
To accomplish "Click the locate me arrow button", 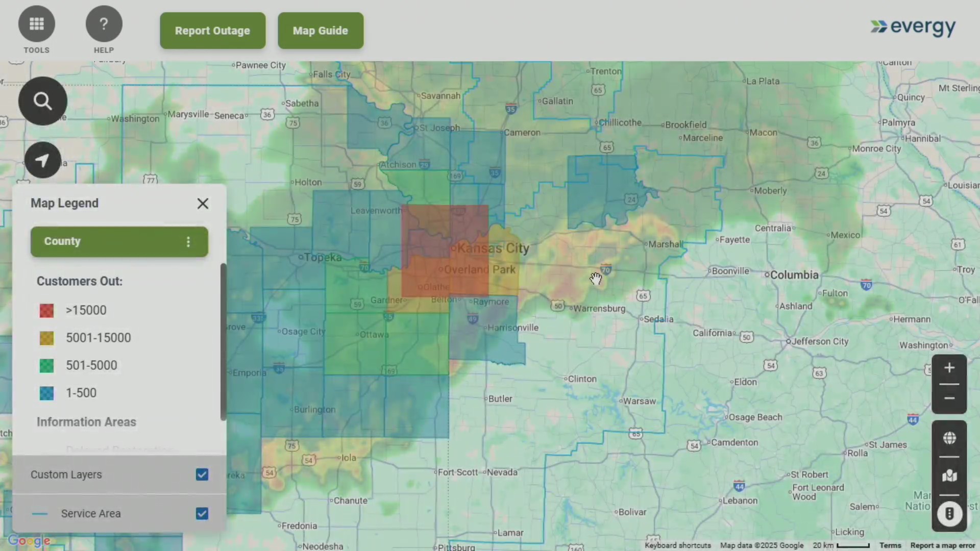I will 43,160.
